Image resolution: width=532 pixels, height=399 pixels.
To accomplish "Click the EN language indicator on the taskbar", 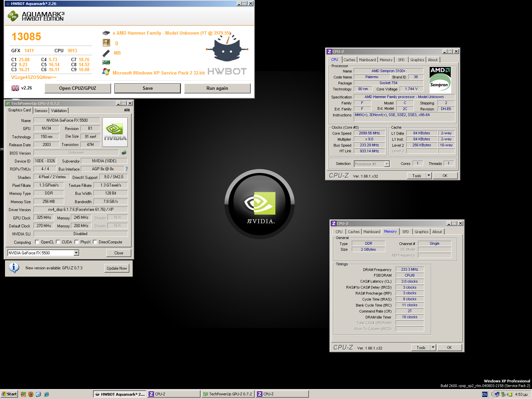I will (484, 394).
